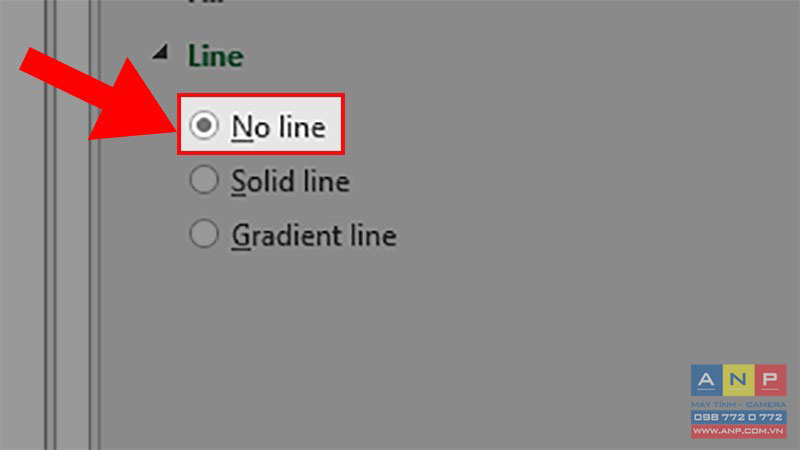800x450 pixels.
Task: Click the "No line" label text
Action: pyautogui.click(x=279, y=127)
